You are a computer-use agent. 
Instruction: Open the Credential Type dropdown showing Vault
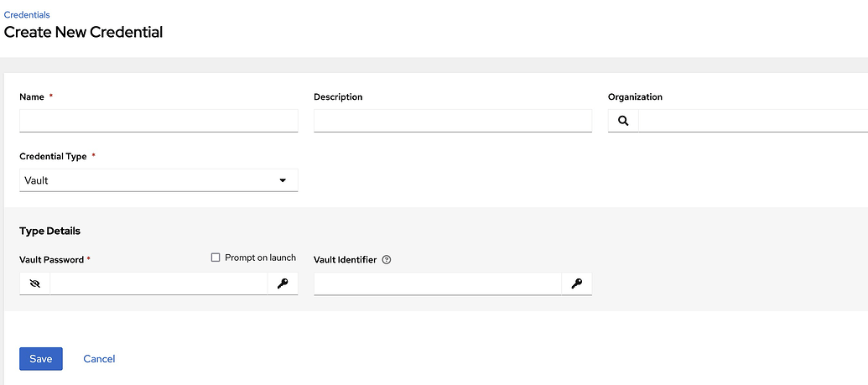click(x=159, y=180)
